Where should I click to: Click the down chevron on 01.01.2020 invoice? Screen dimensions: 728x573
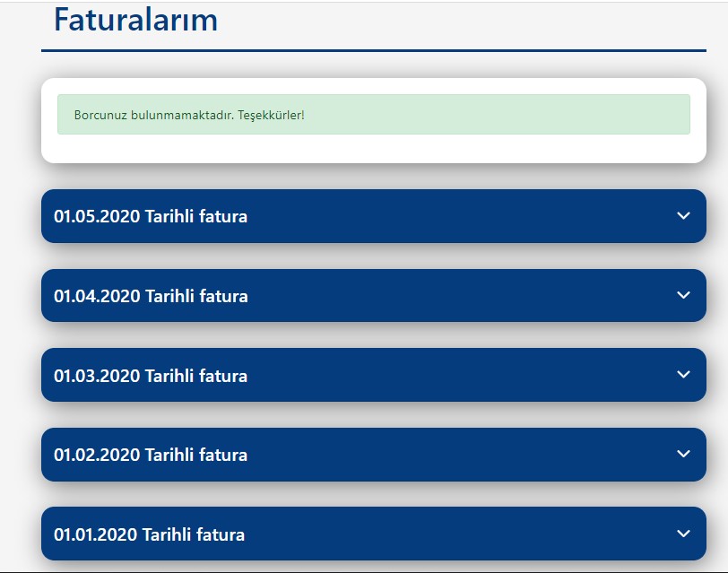[x=683, y=534]
